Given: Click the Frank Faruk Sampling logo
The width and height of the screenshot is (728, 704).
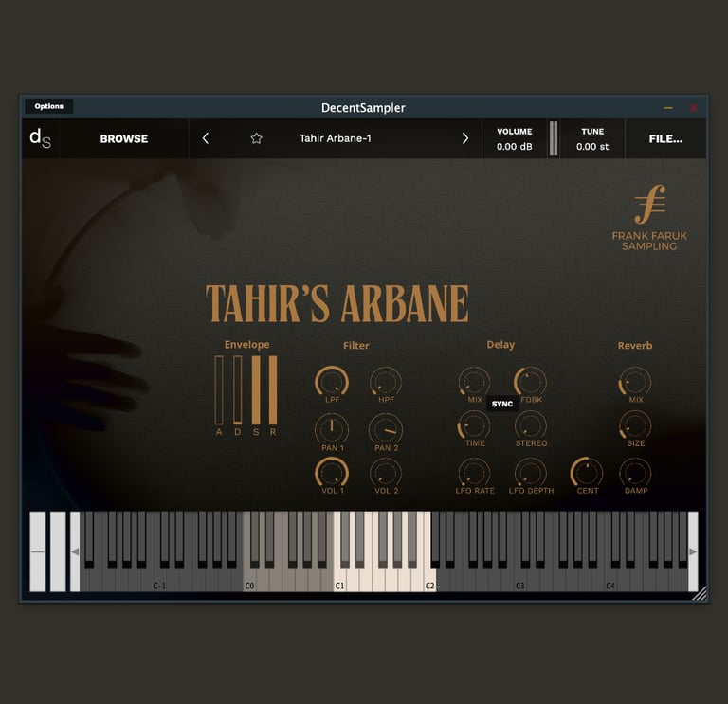Looking at the screenshot, I should [x=649, y=218].
